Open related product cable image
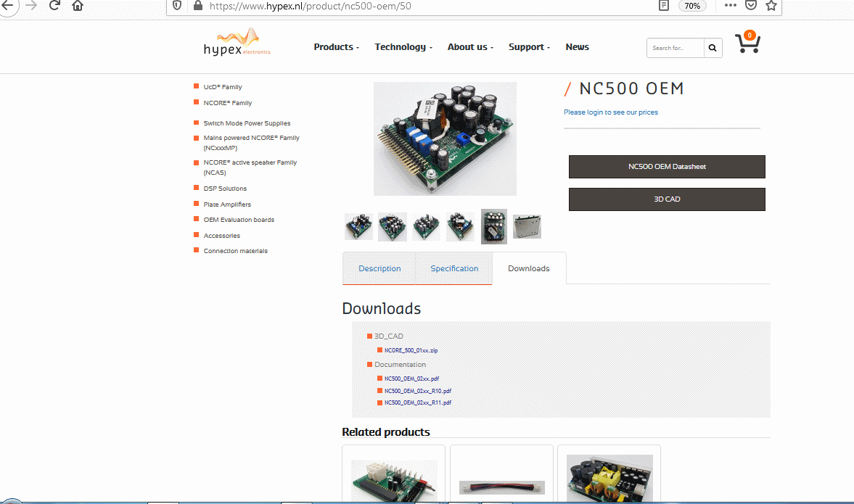This screenshot has width=854, height=504. click(501, 487)
